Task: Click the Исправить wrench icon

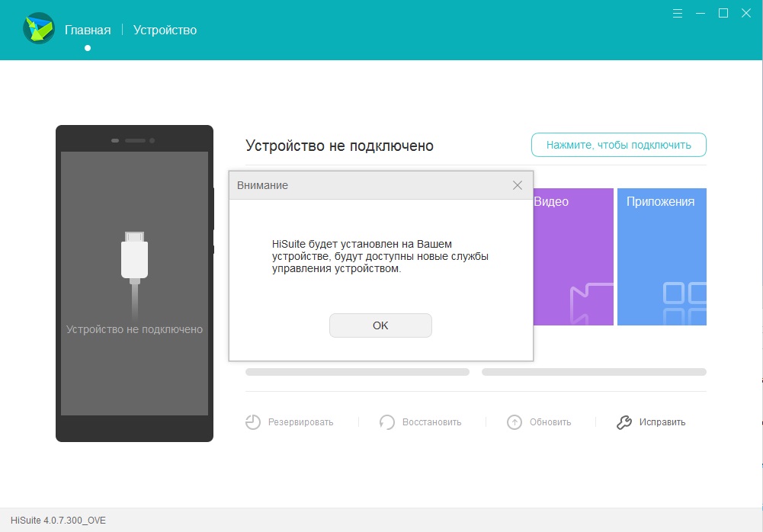Action: [x=624, y=422]
